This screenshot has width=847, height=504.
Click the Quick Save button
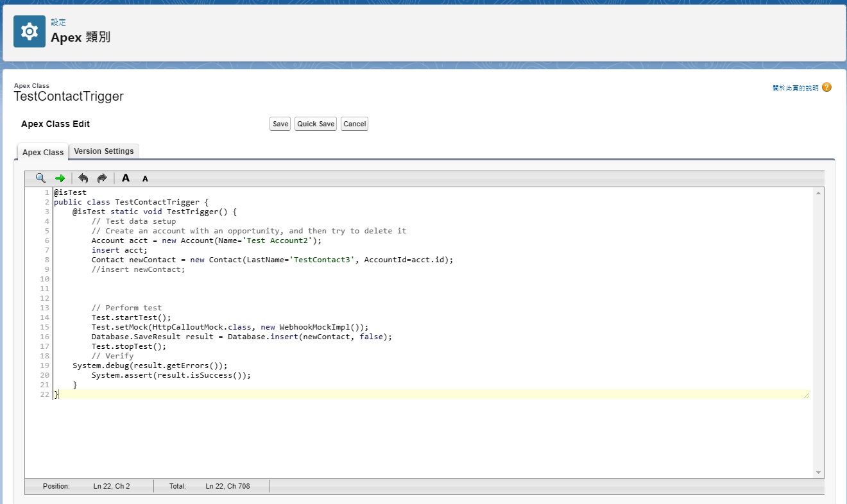click(316, 124)
